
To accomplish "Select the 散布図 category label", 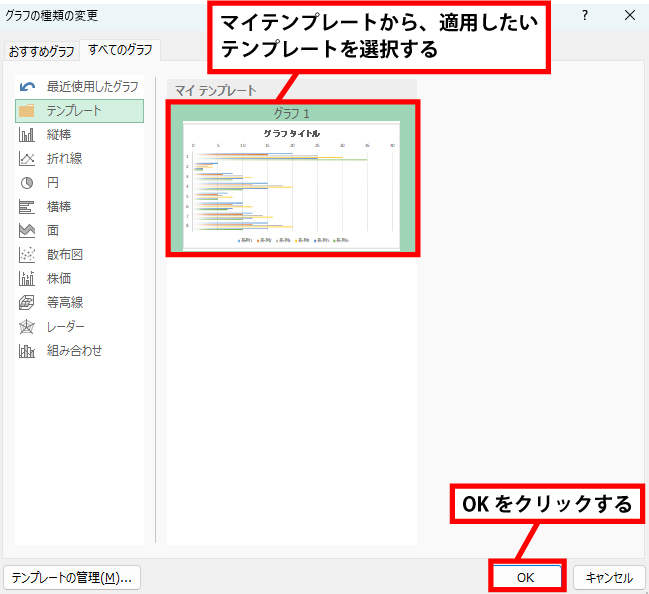I will point(65,255).
